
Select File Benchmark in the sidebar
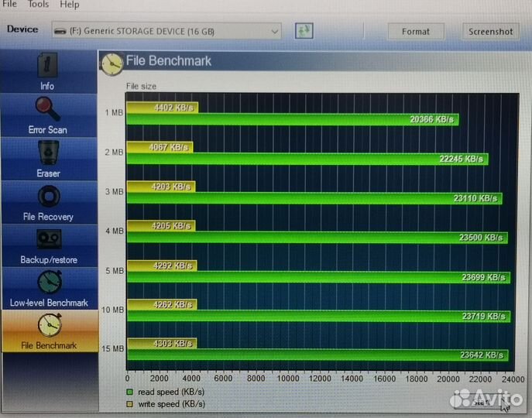point(48,331)
